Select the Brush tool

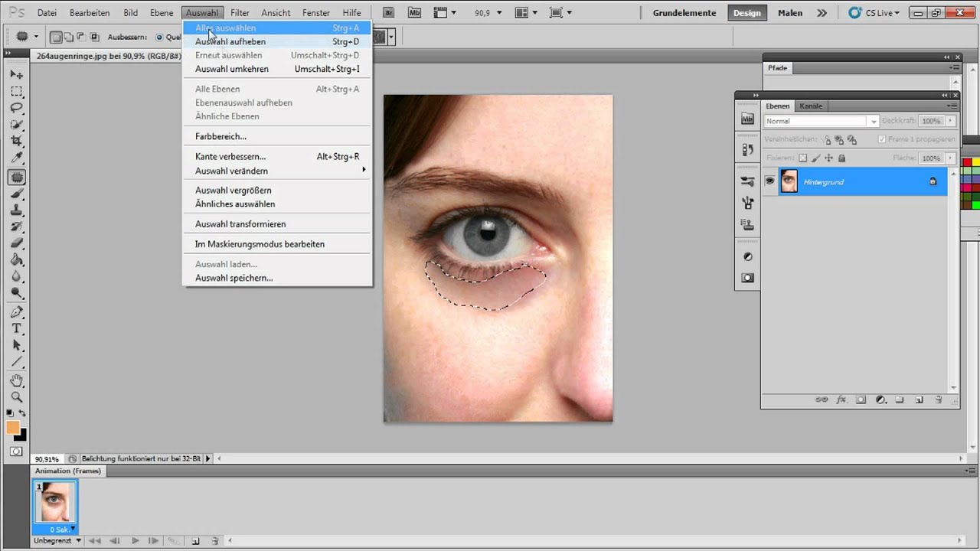(16, 194)
